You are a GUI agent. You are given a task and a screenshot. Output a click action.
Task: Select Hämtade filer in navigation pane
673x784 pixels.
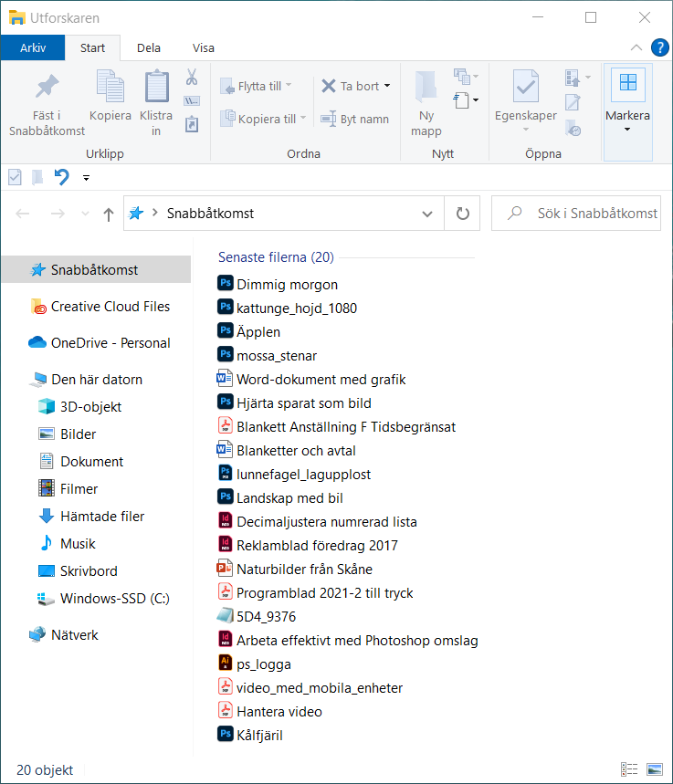101,517
